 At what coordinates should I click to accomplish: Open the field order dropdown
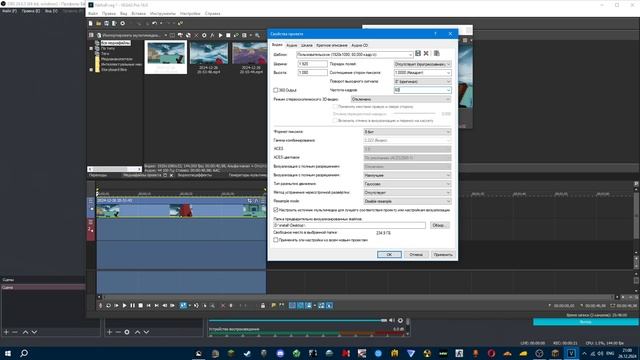pos(422,64)
